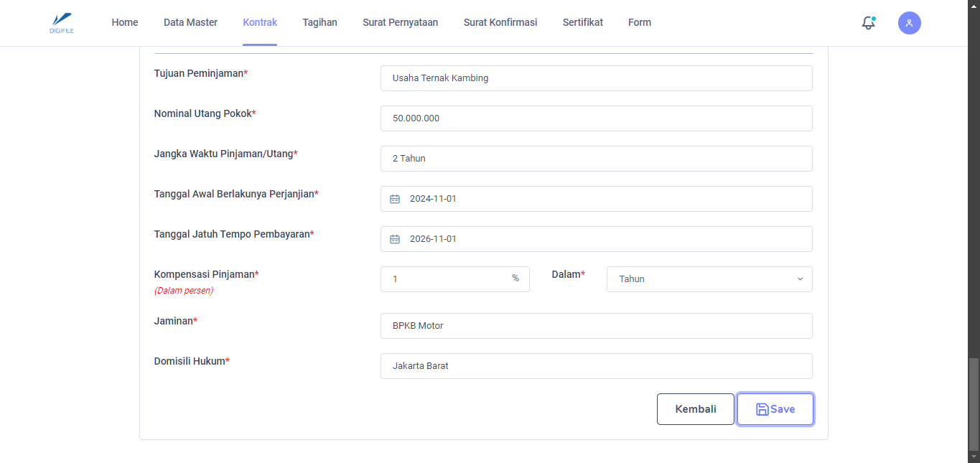Open the Sertifikat menu
Viewport: 980px width, 463px height.
(582, 22)
